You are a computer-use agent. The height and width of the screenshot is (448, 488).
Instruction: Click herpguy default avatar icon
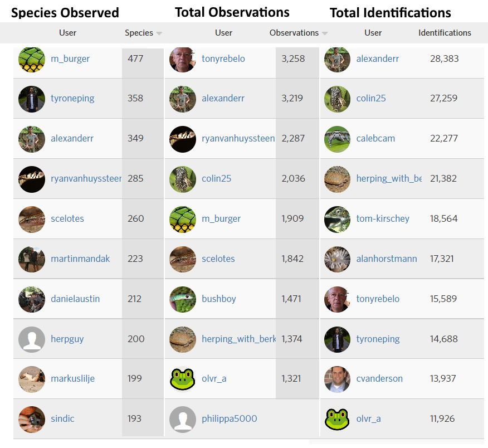point(32,340)
